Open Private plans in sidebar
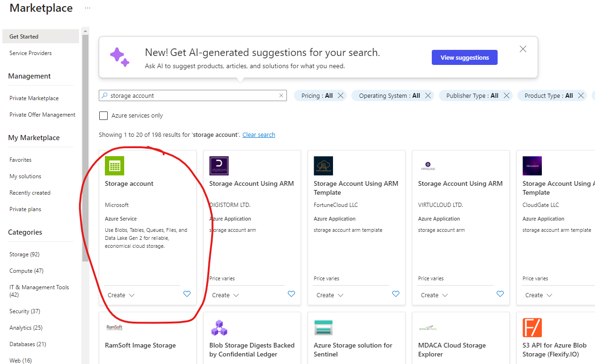The width and height of the screenshot is (595, 364). (x=25, y=209)
